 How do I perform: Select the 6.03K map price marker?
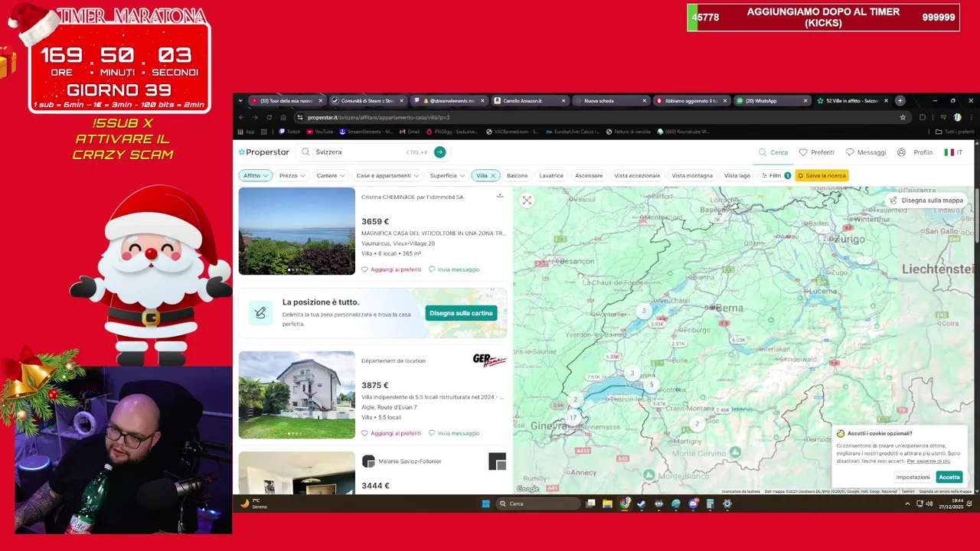pyautogui.click(x=738, y=340)
